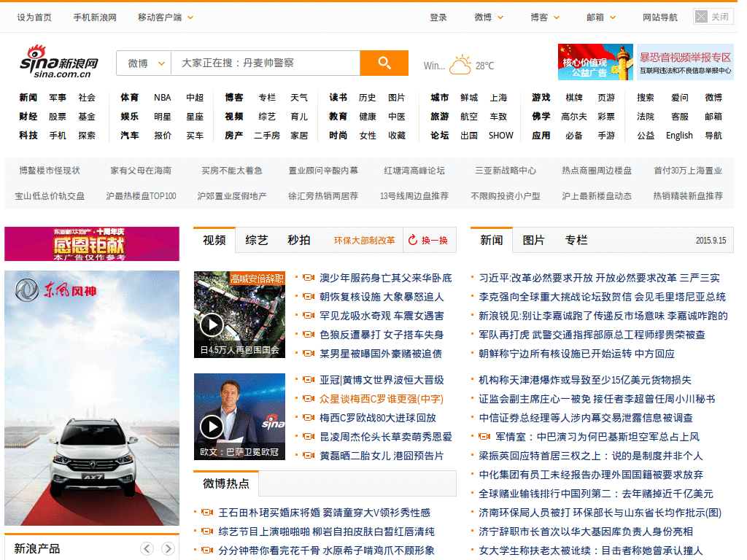Click video icon beside 王石田朴珺买婚床
The width and height of the screenshot is (747, 560).
coord(207,513)
